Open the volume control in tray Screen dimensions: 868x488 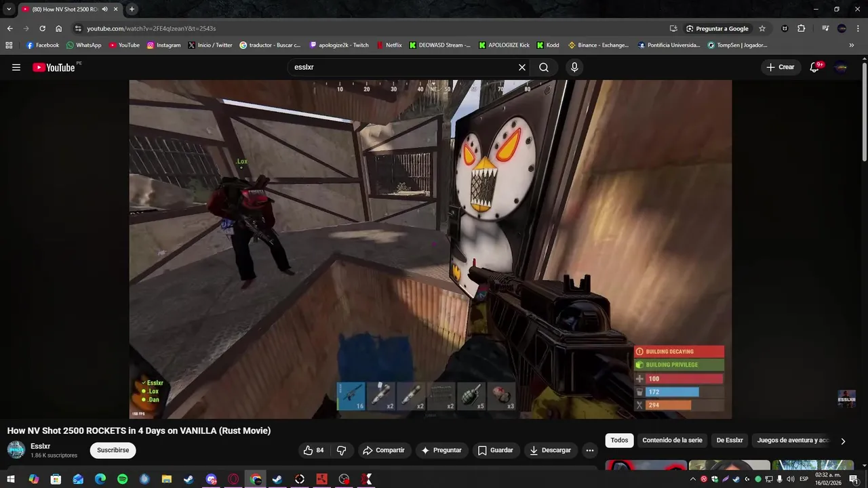pos(791,479)
